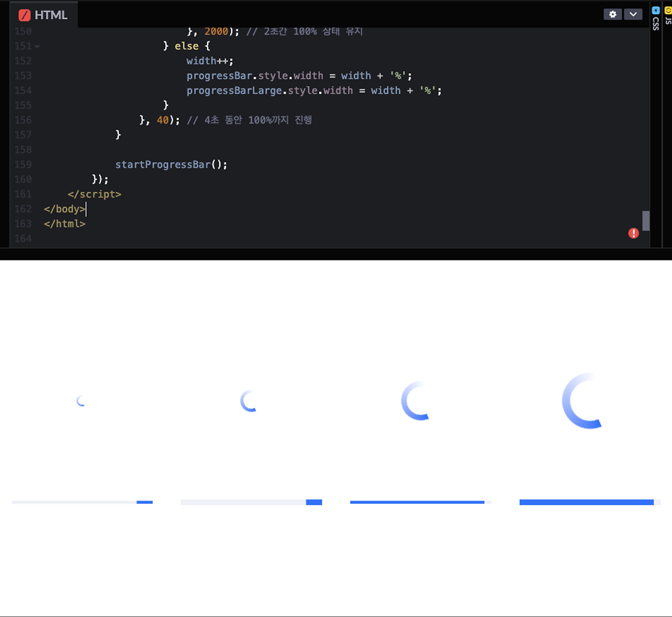The height and width of the screenshot is (617, 672).
Task: Collapse the code fold arrow at line 151
Action: [x=37, y=46]
